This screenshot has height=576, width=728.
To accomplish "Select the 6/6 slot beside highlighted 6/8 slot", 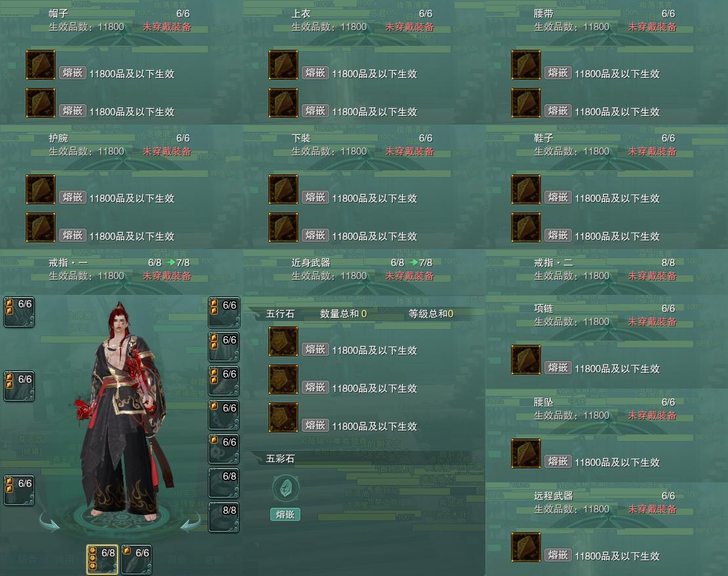I will pyautogui.click(x=136, y=560).
